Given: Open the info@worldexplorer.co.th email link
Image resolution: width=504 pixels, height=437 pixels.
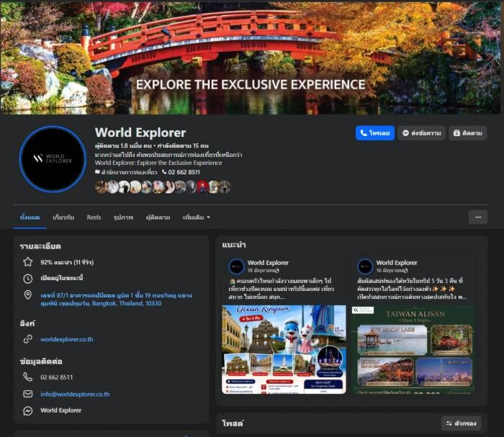Looking at the screenshot, I should [75, 394].
